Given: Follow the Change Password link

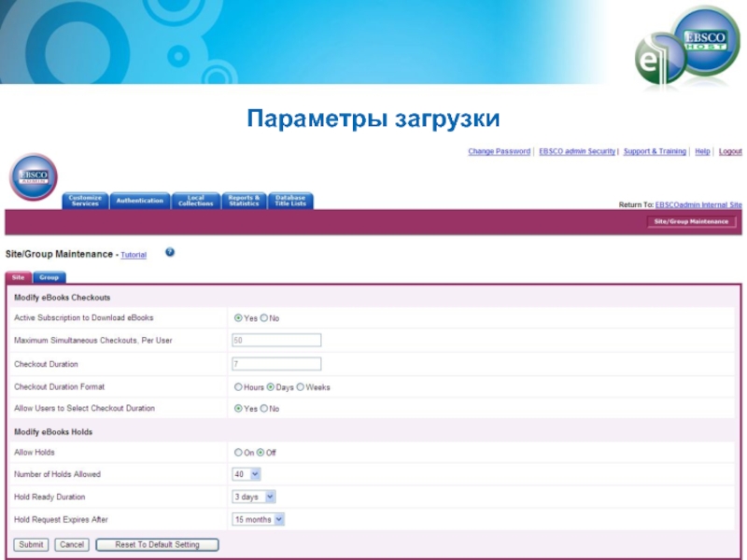Looking at the screenshot, I should 499,151.
